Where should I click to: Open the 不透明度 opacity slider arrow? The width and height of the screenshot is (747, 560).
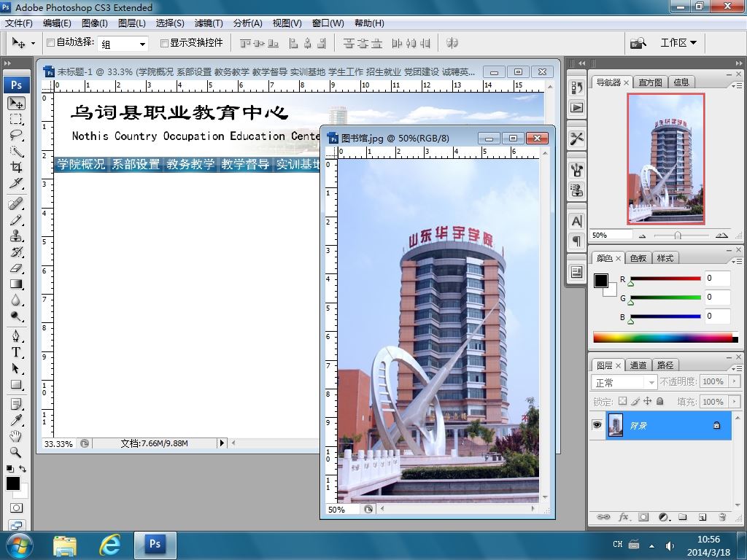pyautogui.click(x=734, y=381)
